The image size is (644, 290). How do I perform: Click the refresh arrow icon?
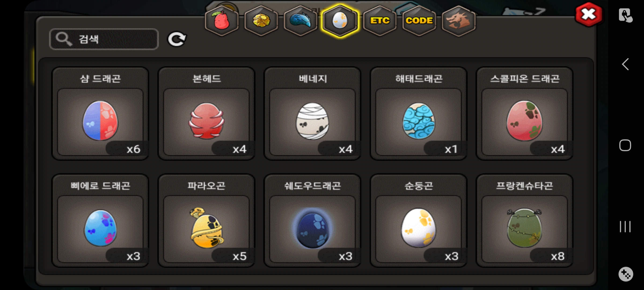pos(177,39)
